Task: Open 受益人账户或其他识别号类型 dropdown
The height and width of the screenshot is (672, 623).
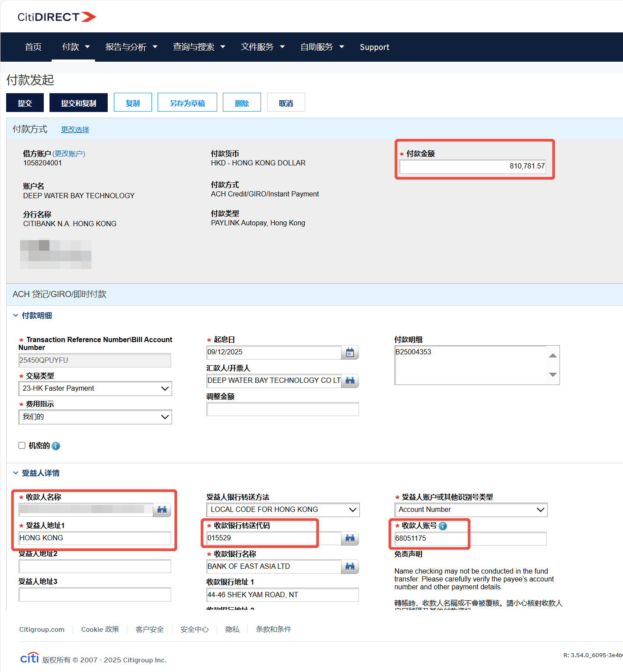Action: tap(471, 510)
